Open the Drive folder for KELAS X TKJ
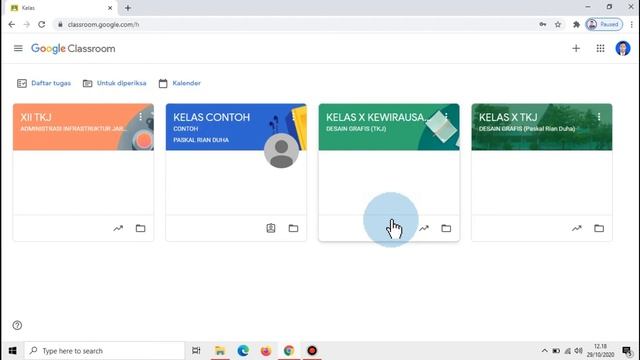The height and width of the screenshot is (360, 640). [x=599, y=228]
